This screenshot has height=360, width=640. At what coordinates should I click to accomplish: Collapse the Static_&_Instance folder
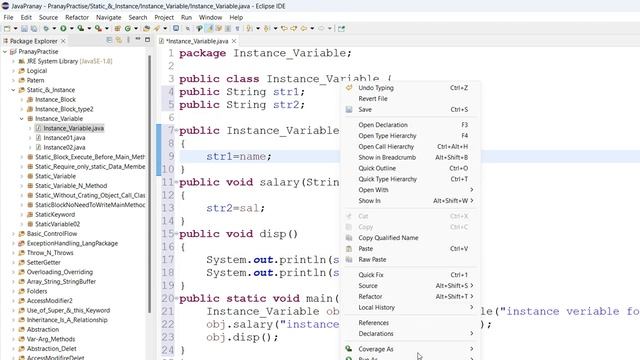(x=13, y=90)
